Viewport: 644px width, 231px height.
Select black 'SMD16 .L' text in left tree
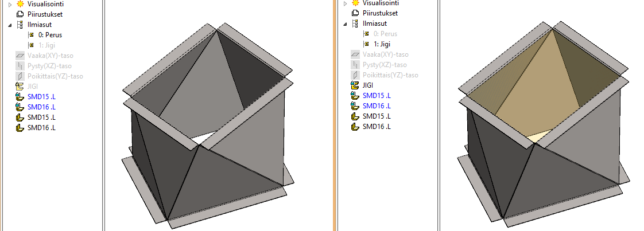(41, 128)
